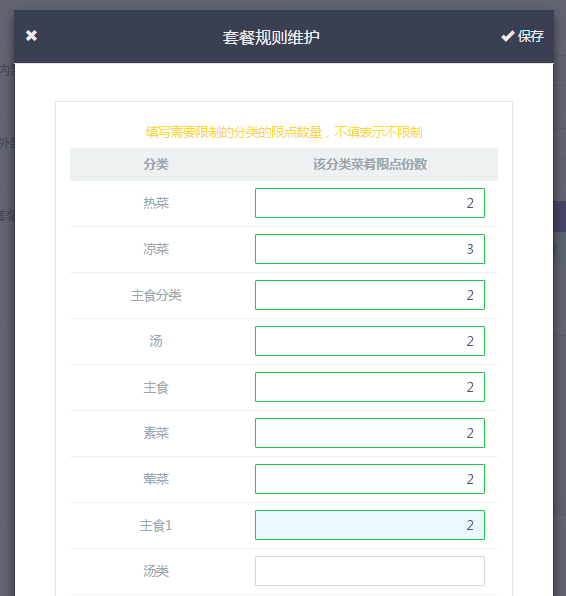566x596 pixels.
Task: Click the 汤 portion limit input
Action: [370, 341]
